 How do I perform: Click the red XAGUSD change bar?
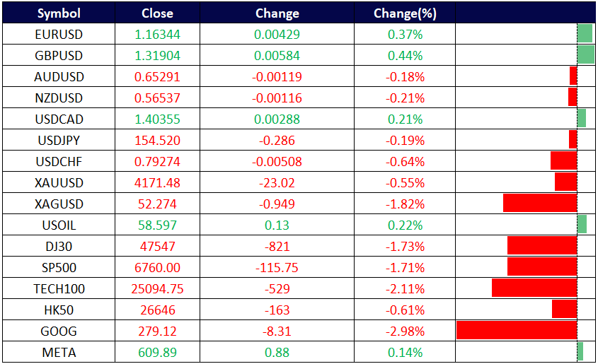pyautogui.click(x=540, y=203)
